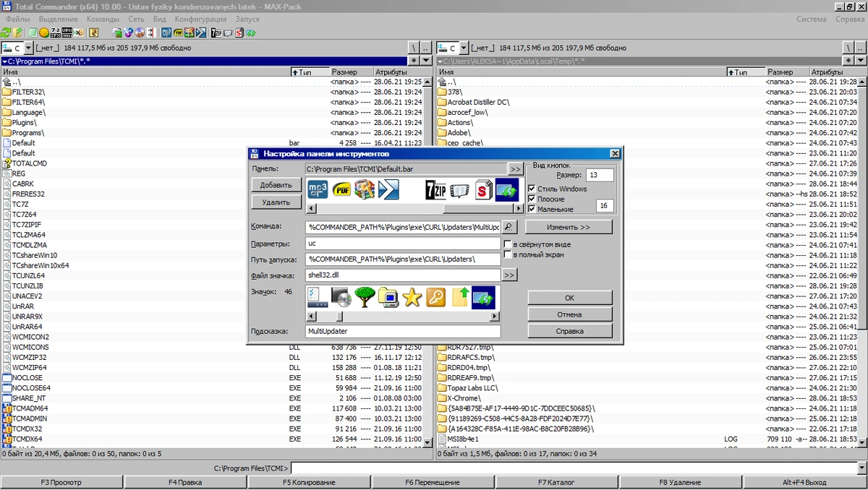Click the Добавить button
This screenshot has height=490, width=868.
pos(276,185)
